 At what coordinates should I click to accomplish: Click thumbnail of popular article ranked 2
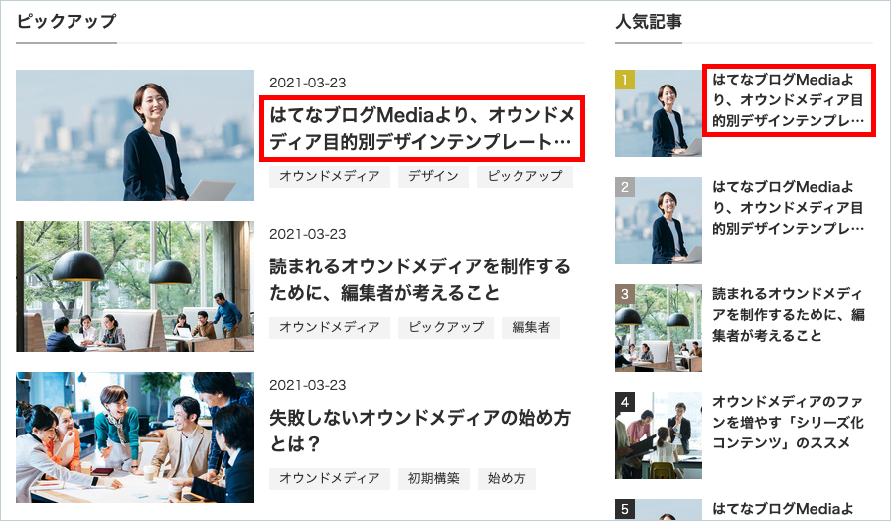[x=658, y=220]
